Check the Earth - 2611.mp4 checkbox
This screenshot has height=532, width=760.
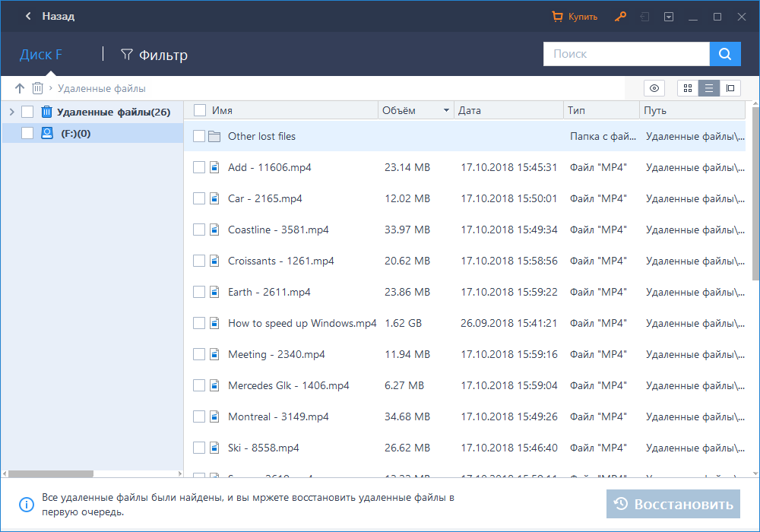[199, 292]
